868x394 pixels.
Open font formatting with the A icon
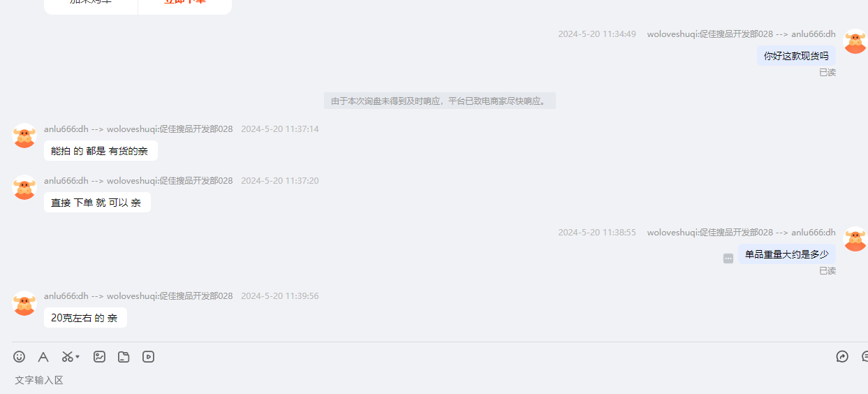(43, 356)
